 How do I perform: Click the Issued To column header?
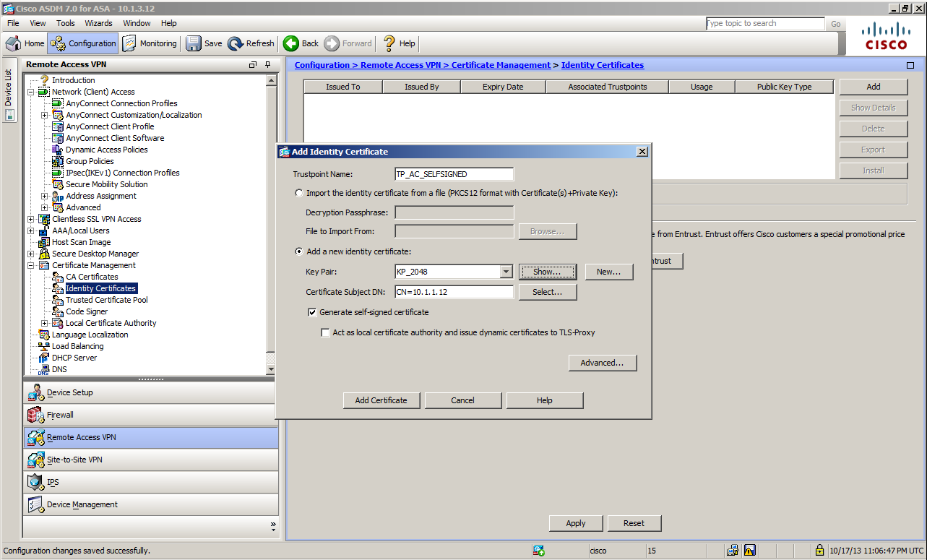[x=343, y=87]
